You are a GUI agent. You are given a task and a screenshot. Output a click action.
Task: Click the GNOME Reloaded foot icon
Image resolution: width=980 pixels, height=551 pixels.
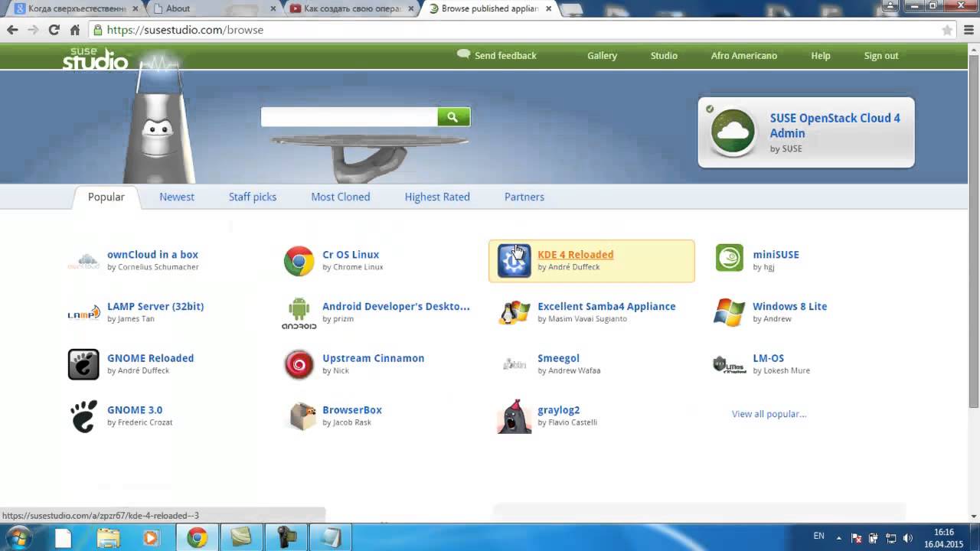[x=83, y=364]
